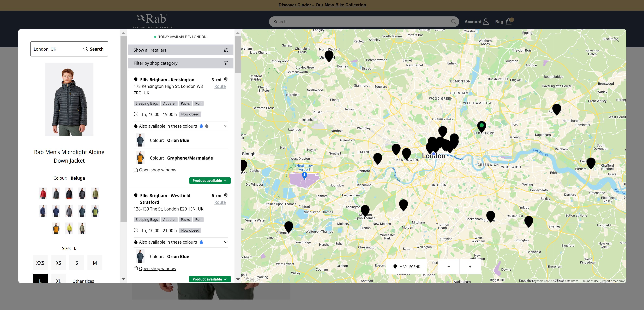
Task: Close the store locator map overlay
Action: 616,39
